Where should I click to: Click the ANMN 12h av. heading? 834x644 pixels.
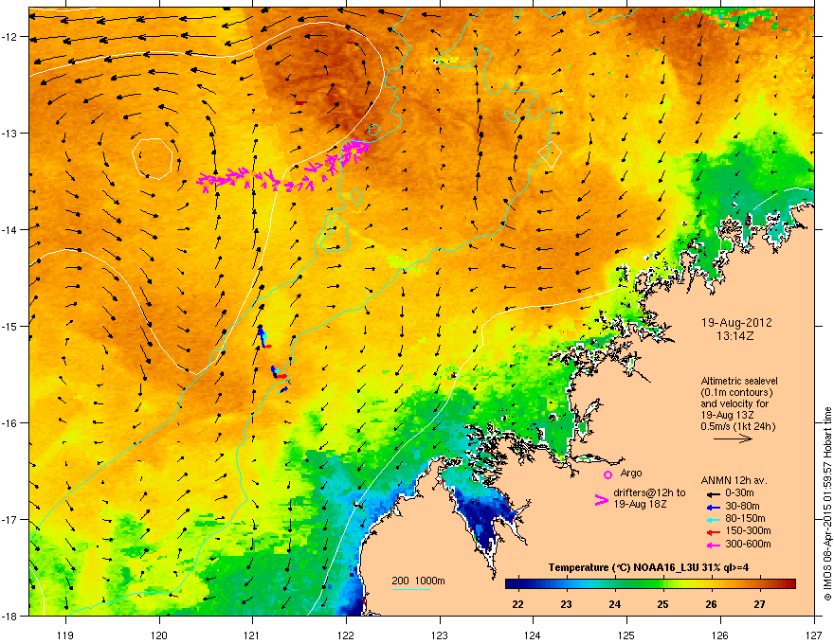(734, 480)
